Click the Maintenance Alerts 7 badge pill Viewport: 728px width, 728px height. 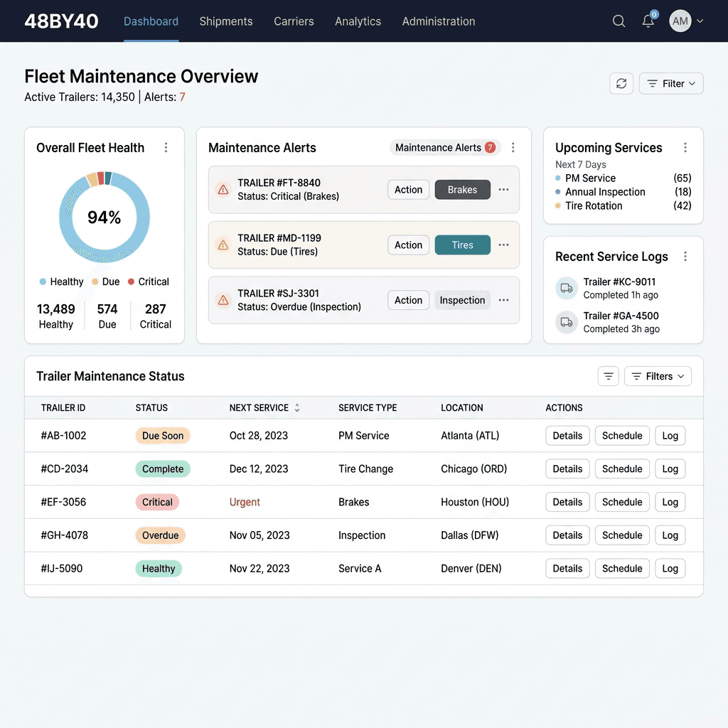click(445, 148)
